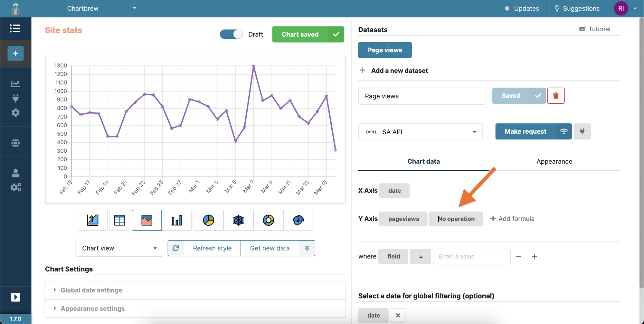Image resolution: width=644 pixels, height=324 pixels.
Task: Delete the Page views dataset via trash icon
Action: 556,96
